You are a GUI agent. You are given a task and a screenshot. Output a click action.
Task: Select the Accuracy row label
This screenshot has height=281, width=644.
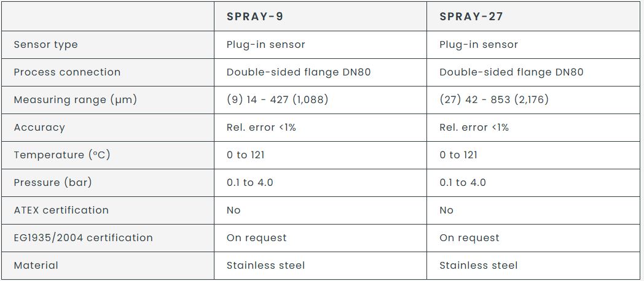pos(39,128)
